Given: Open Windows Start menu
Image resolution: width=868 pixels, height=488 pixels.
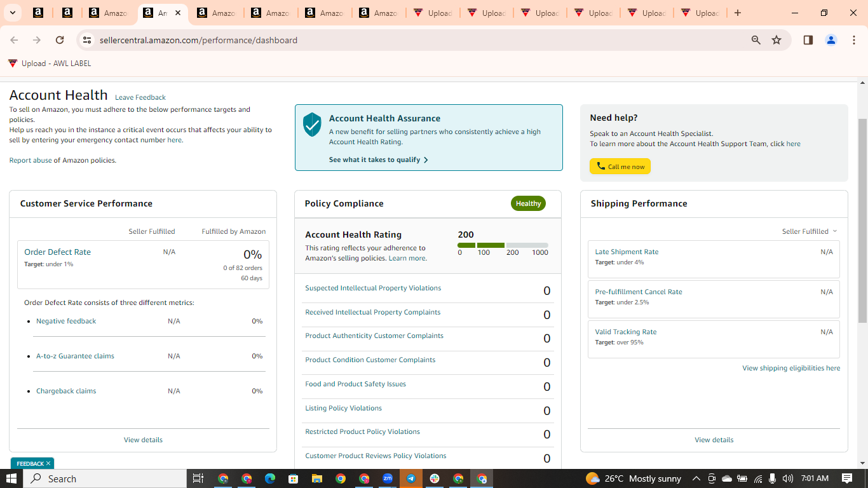Looking at the screenshot, I should pos(11,478).
